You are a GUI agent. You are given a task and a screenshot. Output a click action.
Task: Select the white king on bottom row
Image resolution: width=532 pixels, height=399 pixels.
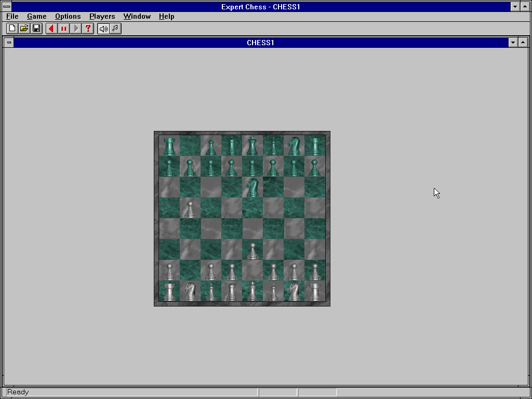252,291
